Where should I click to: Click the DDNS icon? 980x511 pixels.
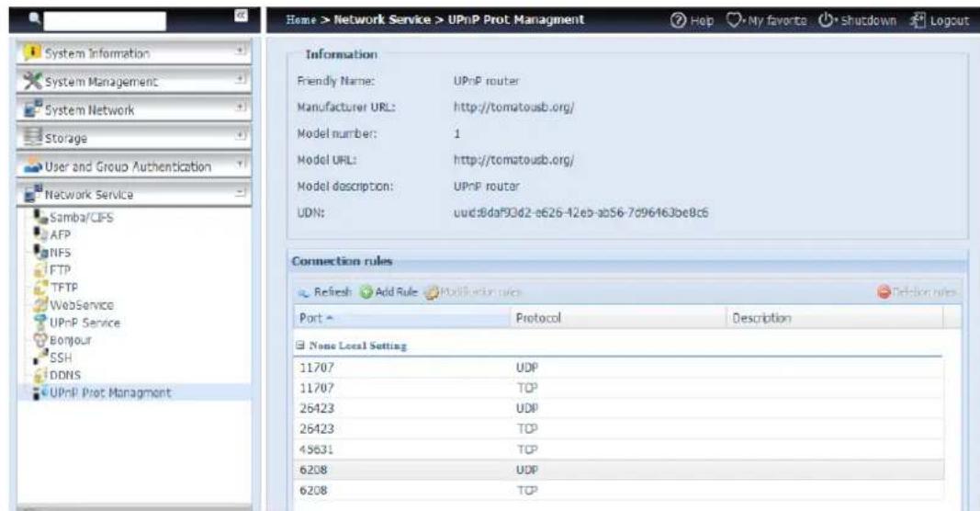40,375
